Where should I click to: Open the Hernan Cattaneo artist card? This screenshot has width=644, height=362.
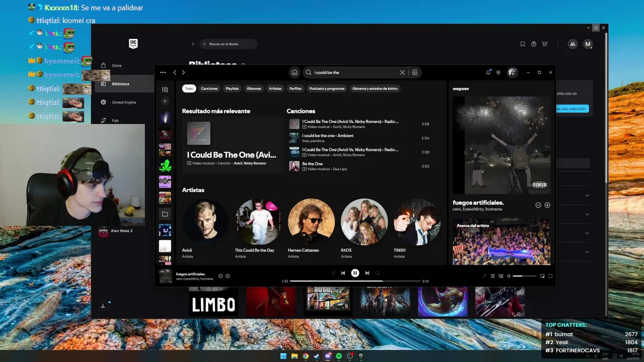(311, 229)
